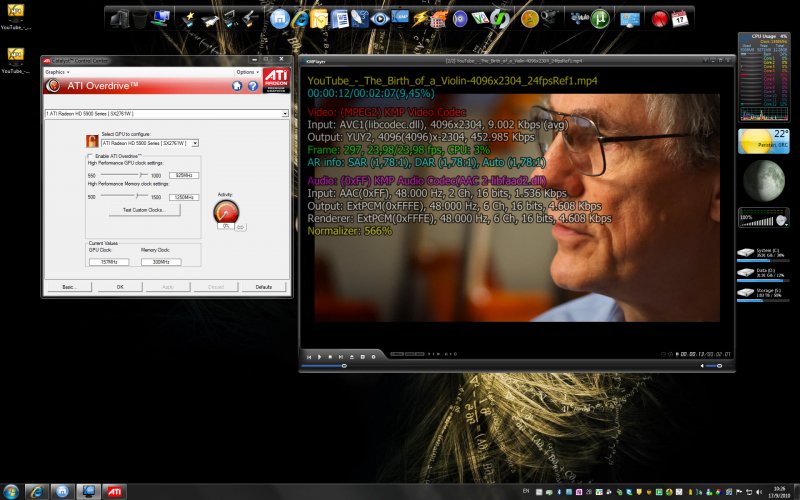Launch Outlook from the top dock
The height and width of the screenshot is (500, 800).
(x=320, y=19)
